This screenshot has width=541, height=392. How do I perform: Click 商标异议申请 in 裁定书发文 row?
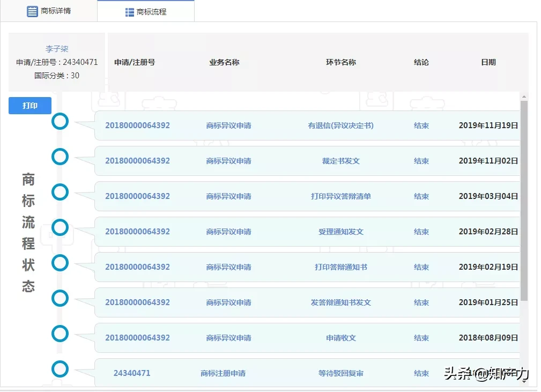click(229, 161)
